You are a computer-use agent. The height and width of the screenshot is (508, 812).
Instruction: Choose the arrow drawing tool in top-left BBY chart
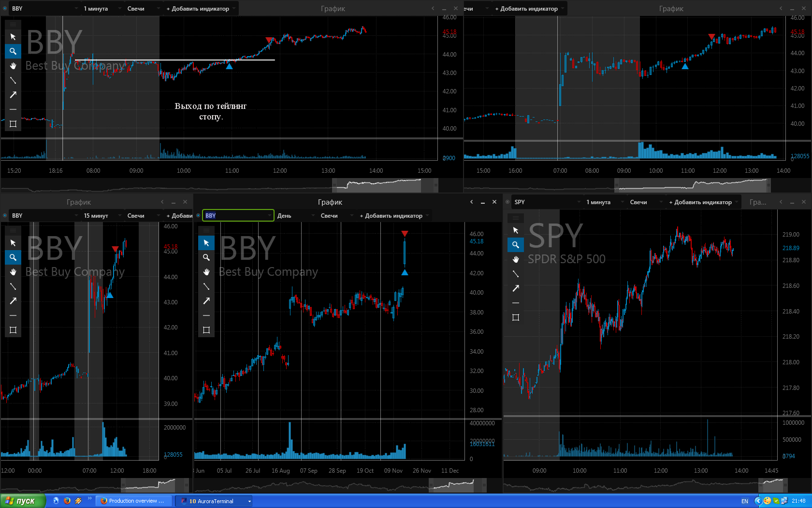[x=13, y=95]
